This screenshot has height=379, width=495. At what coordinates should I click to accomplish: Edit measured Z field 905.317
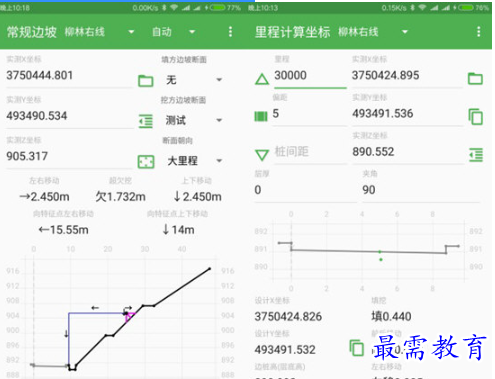[x=69, y=156]
